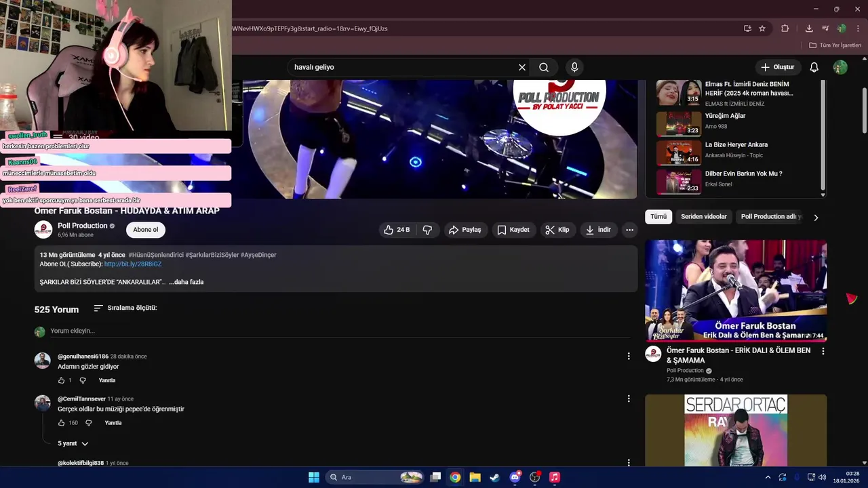Clear the YouTube search box text
Screen dimensions: 868x488
pyautogui.click(x=522, y=67)
